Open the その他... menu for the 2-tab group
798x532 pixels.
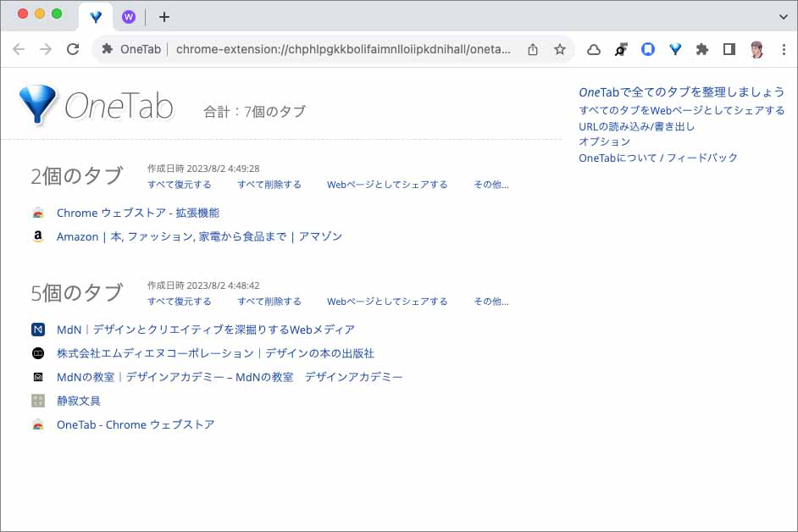pos(490,184)
